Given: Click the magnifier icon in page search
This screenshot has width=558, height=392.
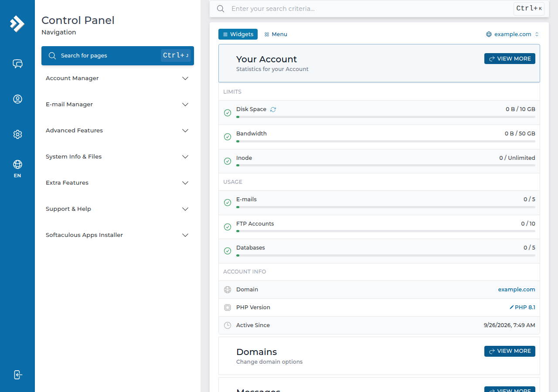Looking at the screenshot, I should (x=52, y=56).
